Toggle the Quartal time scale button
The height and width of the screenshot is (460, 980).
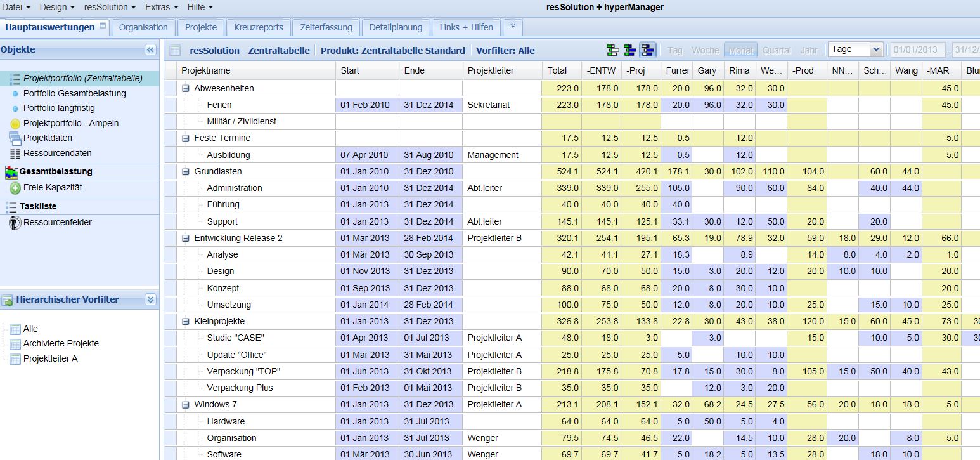777,50
